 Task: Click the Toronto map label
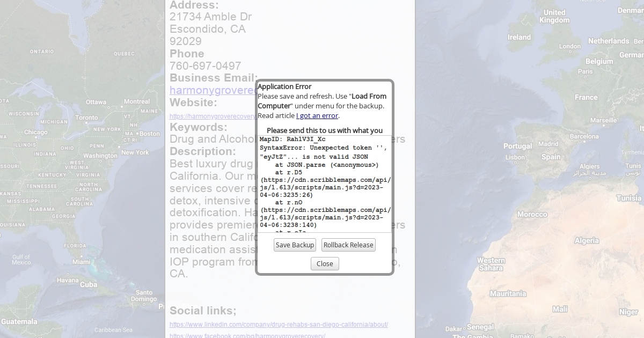tap(86, 117)
